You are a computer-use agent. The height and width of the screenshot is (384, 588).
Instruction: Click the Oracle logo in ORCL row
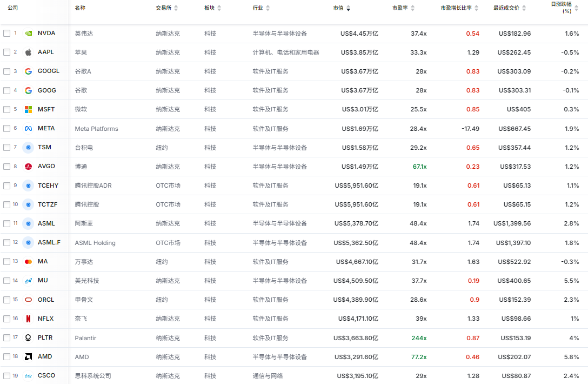[28, 300]
